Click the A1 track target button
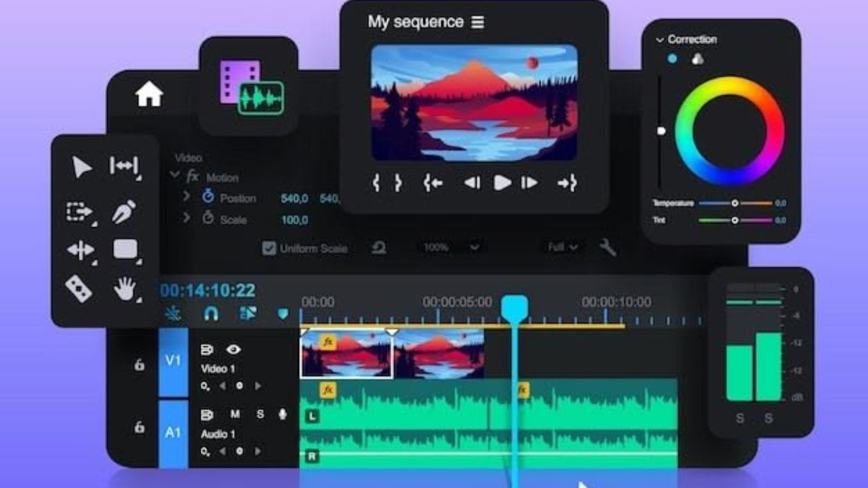Viewport: 868px width, 488px height. (174, 434)
